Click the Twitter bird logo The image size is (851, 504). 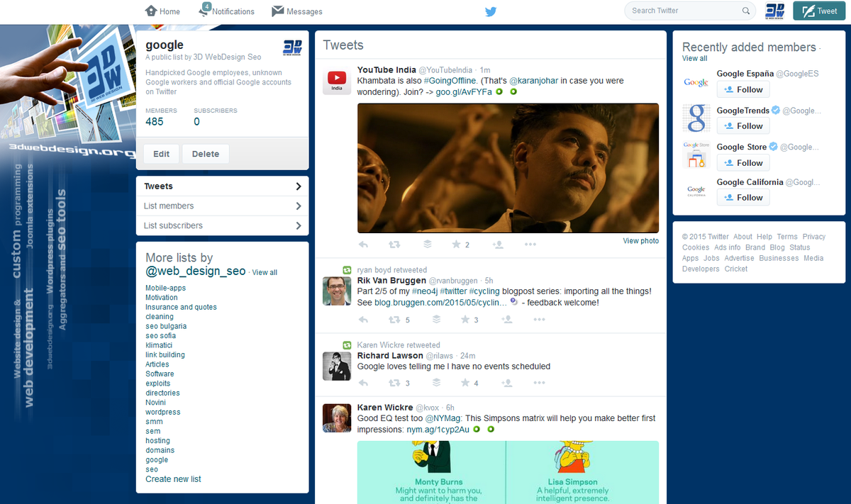coord(490,11)
